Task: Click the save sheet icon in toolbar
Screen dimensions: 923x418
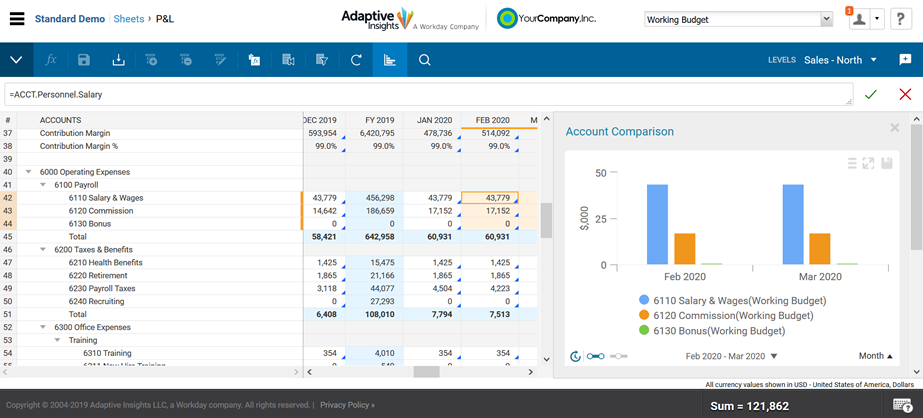Action: point(84,60)
